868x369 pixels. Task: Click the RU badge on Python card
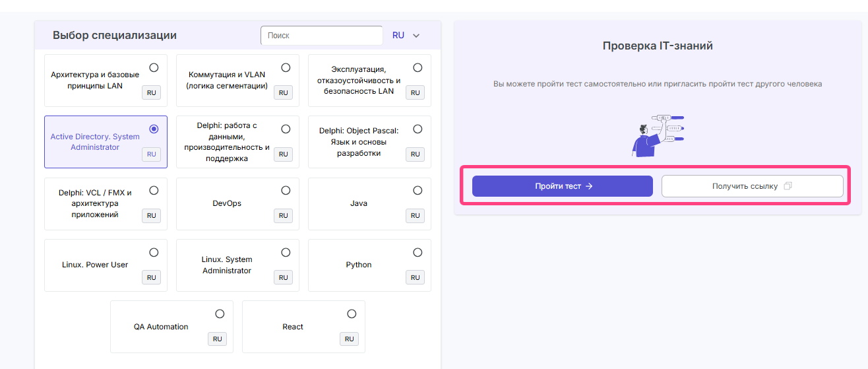[415, 277]
